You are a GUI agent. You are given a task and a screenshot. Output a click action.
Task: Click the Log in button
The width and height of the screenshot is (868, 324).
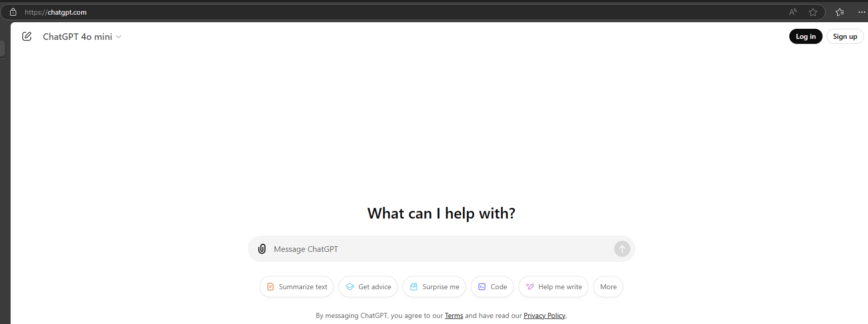pos(805,36)
